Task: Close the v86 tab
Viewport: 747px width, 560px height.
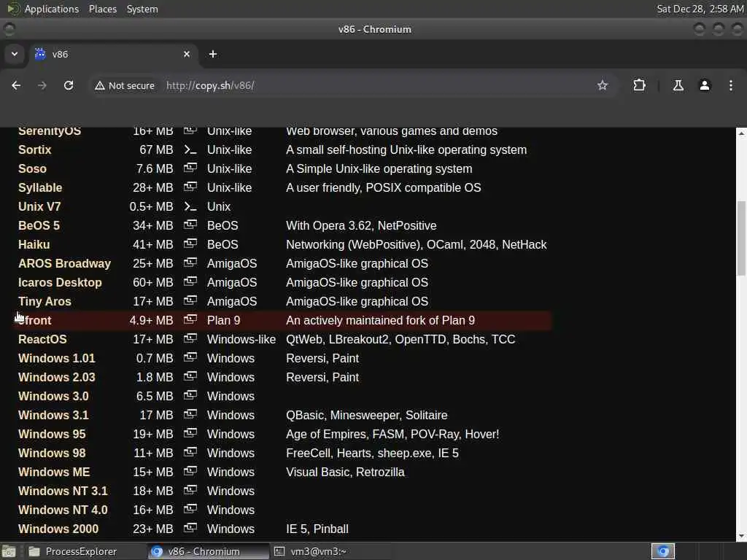Action: pos(187,54)
